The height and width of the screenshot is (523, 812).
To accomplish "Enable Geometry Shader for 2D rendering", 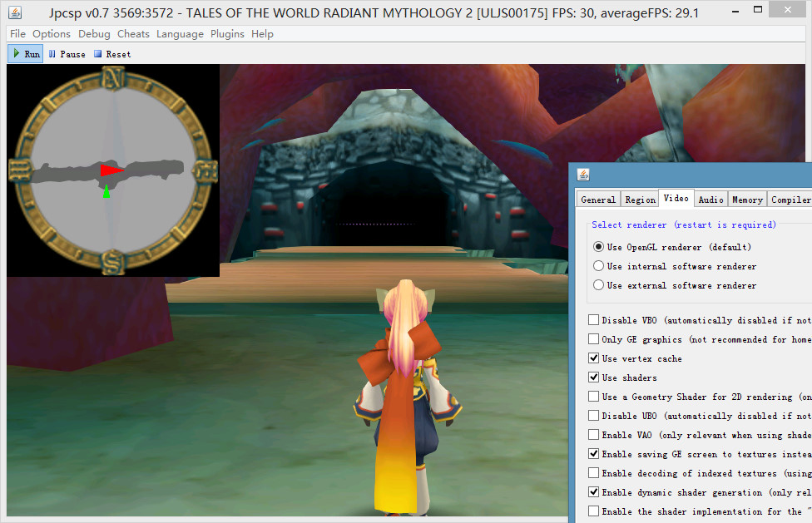I will pyautogui.click(x=594, y=397).
